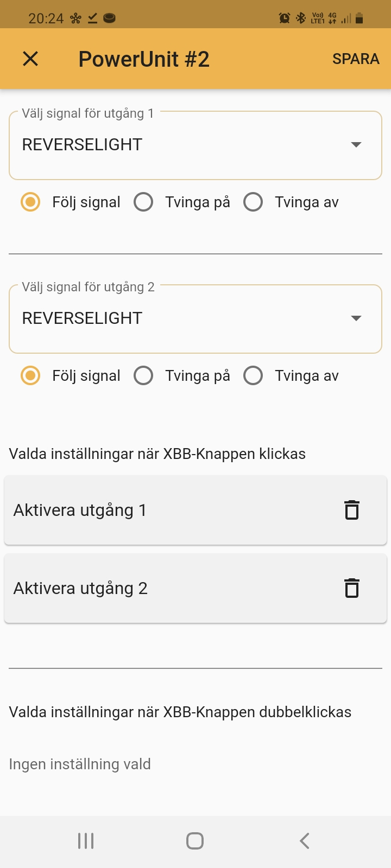Close the PowerUnit #2 settings screen
Viewport: 391px width, 868px height.
(30, 59)
